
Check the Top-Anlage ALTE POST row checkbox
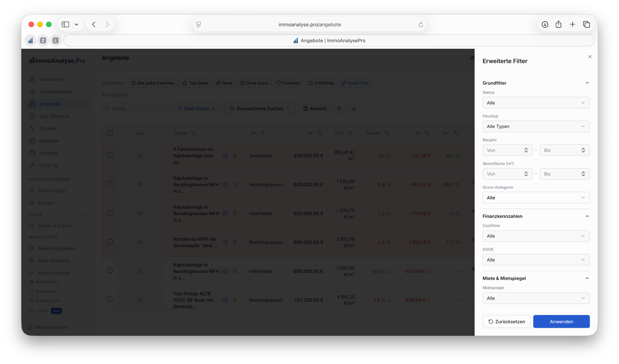[110, 300]
